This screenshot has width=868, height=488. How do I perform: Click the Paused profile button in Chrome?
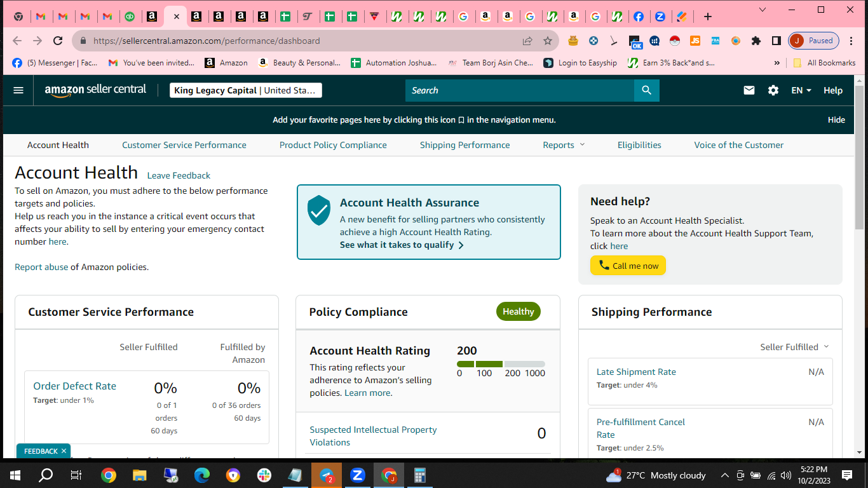[x=814, y=41]
